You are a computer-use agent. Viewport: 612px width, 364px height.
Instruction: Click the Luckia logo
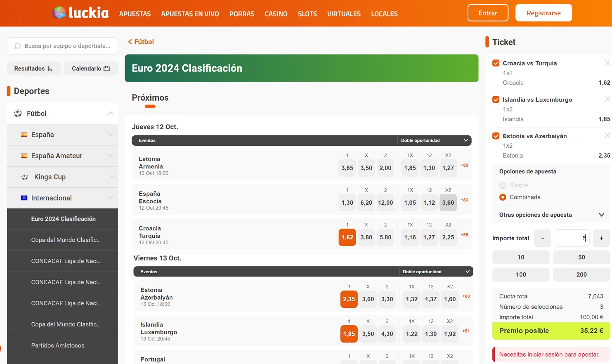click(80, 13)
